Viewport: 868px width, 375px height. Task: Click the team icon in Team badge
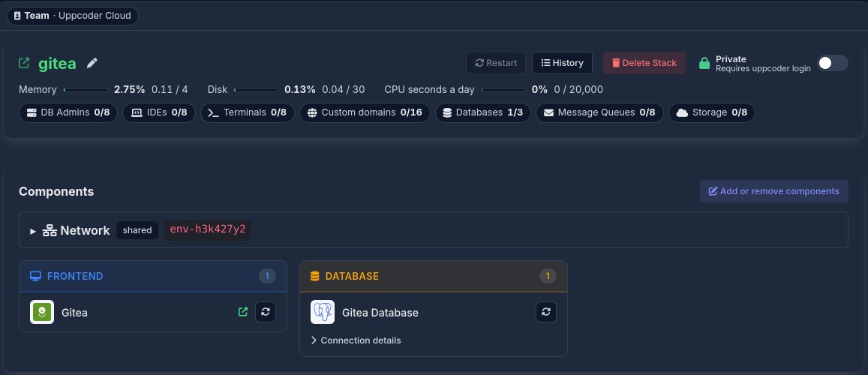(x=17, y=16)
